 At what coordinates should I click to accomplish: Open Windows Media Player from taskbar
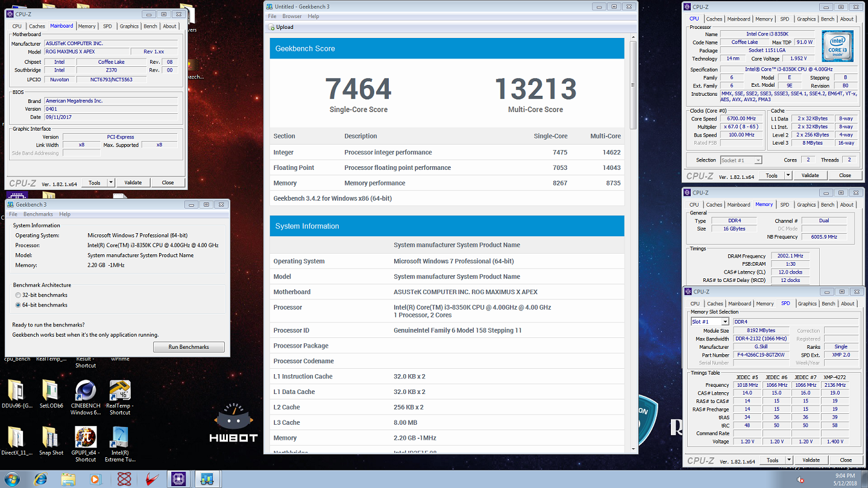pyautogui.click(x=96, y=480)
